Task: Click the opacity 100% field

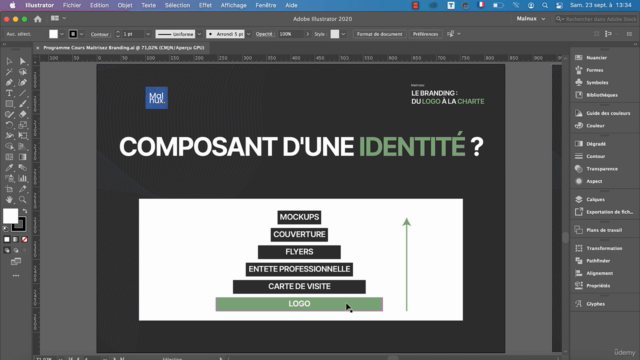Action: [x=291, y=34]
